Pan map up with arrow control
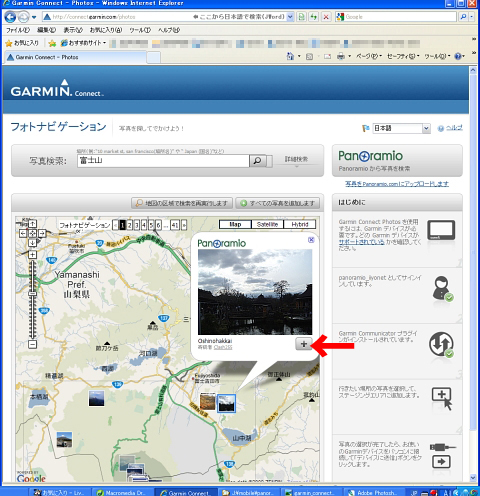 pos(32,224)
